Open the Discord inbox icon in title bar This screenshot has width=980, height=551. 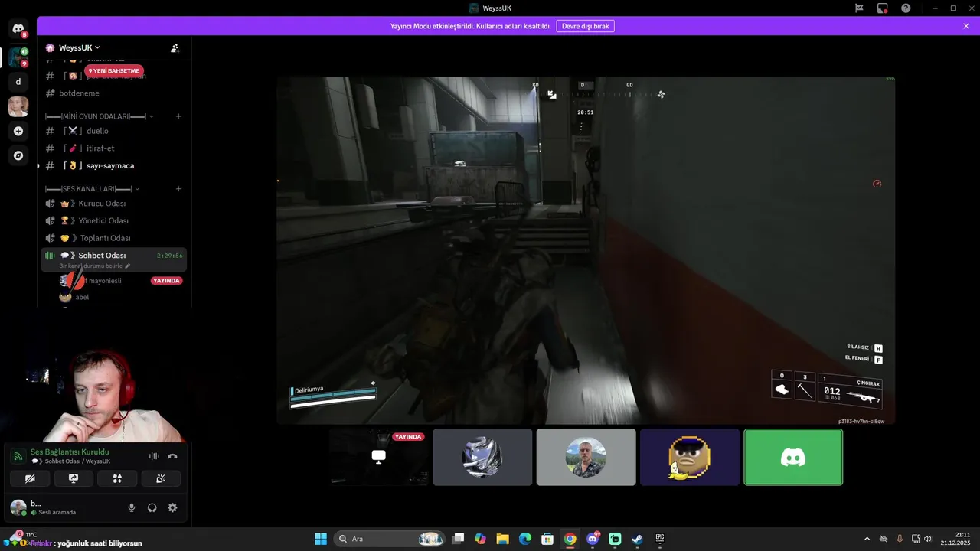883,8
